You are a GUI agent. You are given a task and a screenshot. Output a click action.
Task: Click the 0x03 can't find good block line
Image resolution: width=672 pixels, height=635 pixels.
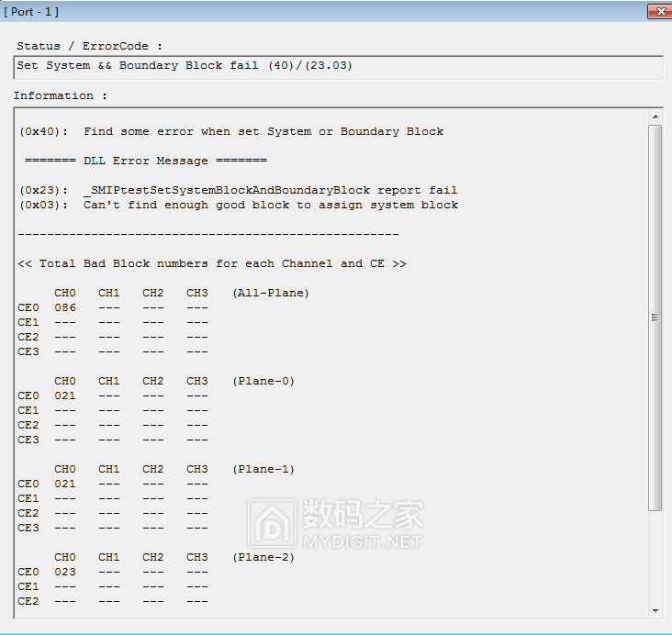pos(238,205)
